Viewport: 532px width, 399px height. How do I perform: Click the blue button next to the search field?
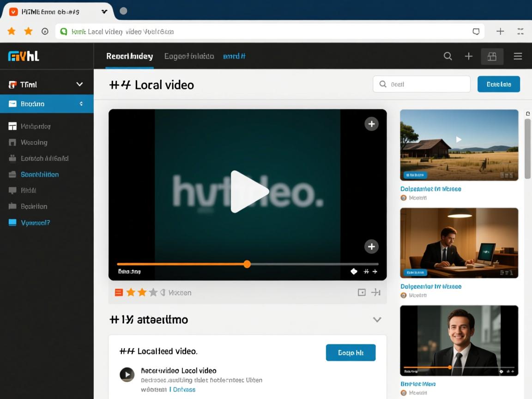(498, 85)
